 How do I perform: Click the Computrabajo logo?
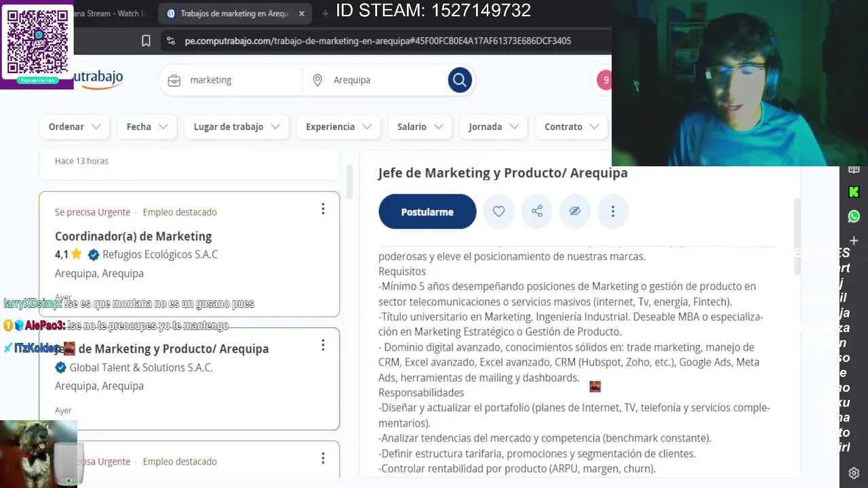(98, 79)
